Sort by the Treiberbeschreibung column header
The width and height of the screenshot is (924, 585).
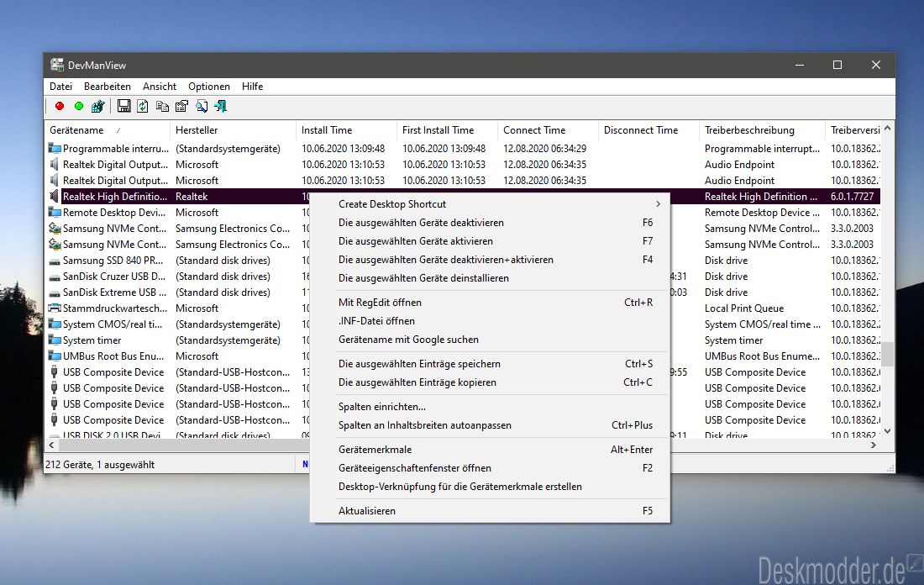[762, 130]
